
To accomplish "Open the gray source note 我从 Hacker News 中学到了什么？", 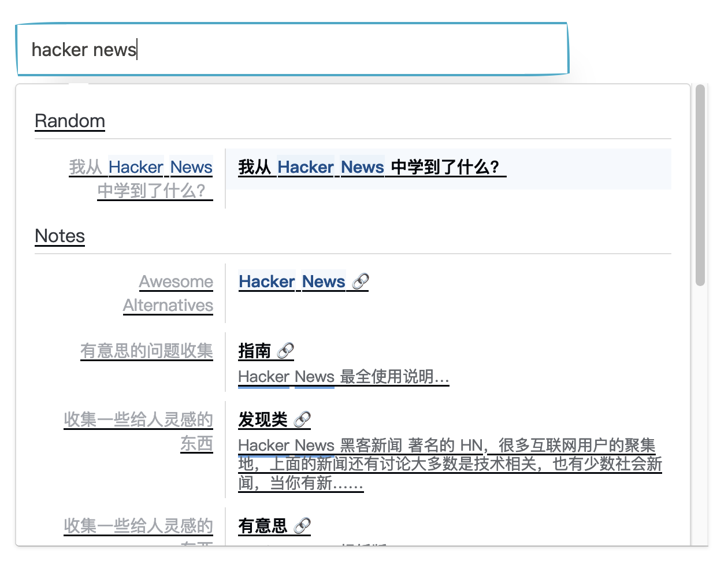I will (141, 179).
